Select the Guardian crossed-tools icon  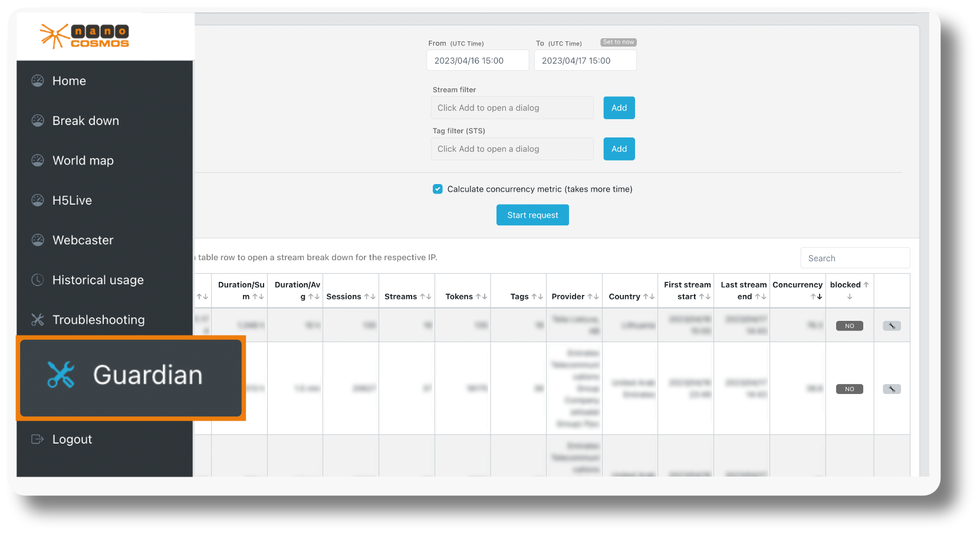(61, 375)
